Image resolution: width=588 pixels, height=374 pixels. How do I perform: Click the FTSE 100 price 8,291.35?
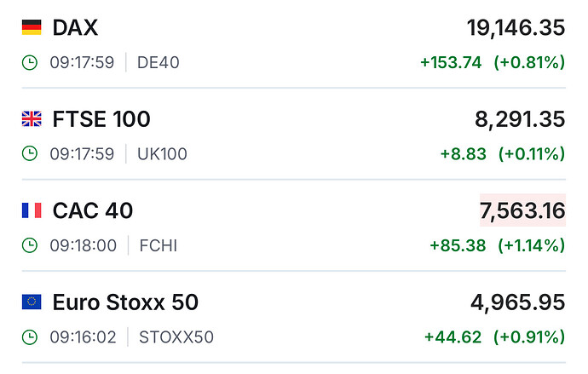(x=521, y=119)
